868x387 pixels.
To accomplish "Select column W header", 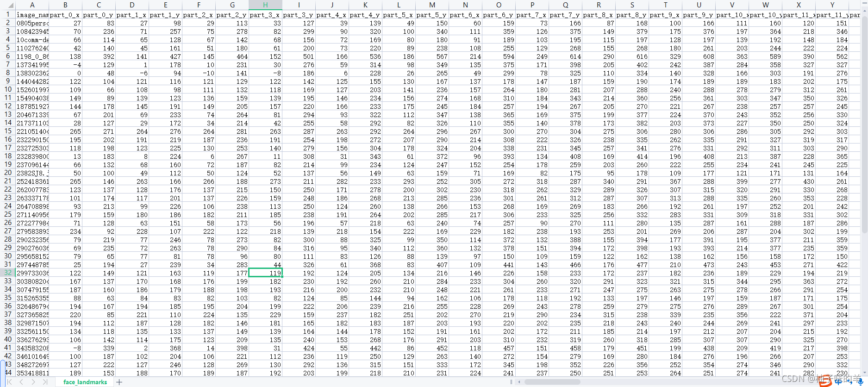I will pos(765,5).
